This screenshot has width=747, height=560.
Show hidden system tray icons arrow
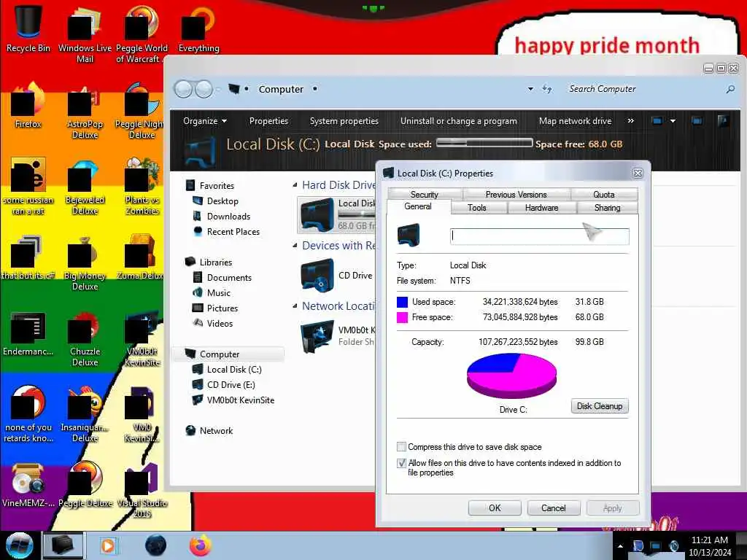coord(620,545)
